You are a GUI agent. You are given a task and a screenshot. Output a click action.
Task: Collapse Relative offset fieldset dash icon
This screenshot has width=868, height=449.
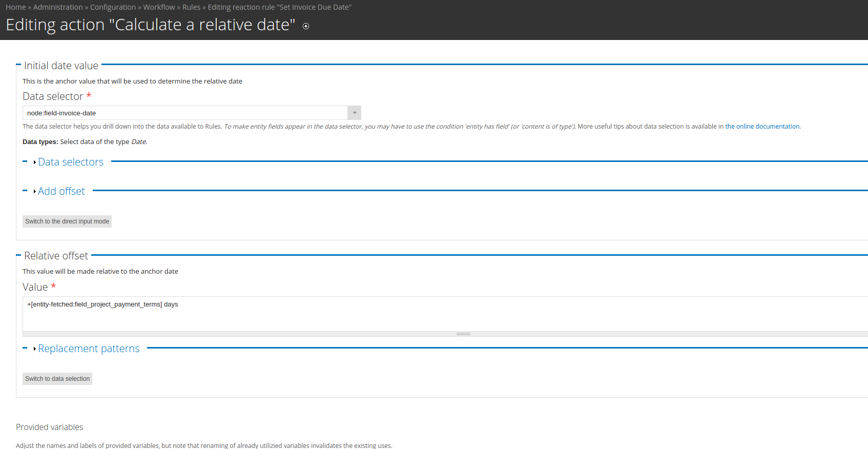point(18,255)
